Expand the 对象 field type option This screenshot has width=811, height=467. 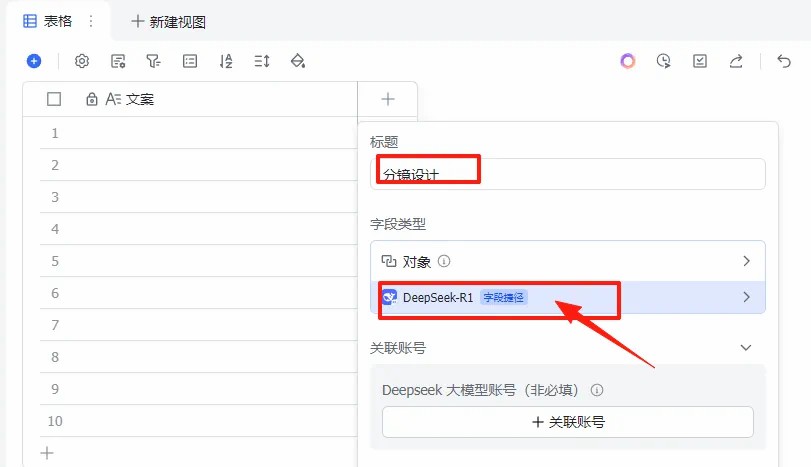pos(567,261)
